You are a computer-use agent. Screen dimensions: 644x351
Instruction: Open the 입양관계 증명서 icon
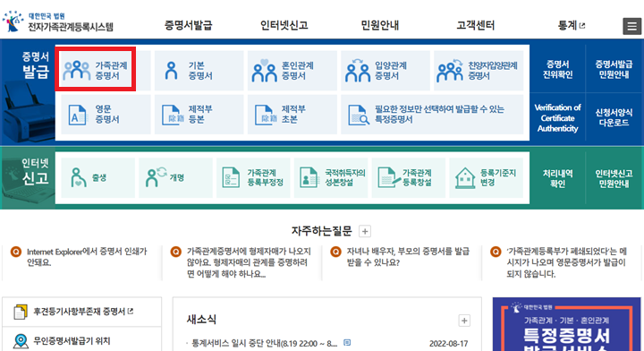[358, 70]
